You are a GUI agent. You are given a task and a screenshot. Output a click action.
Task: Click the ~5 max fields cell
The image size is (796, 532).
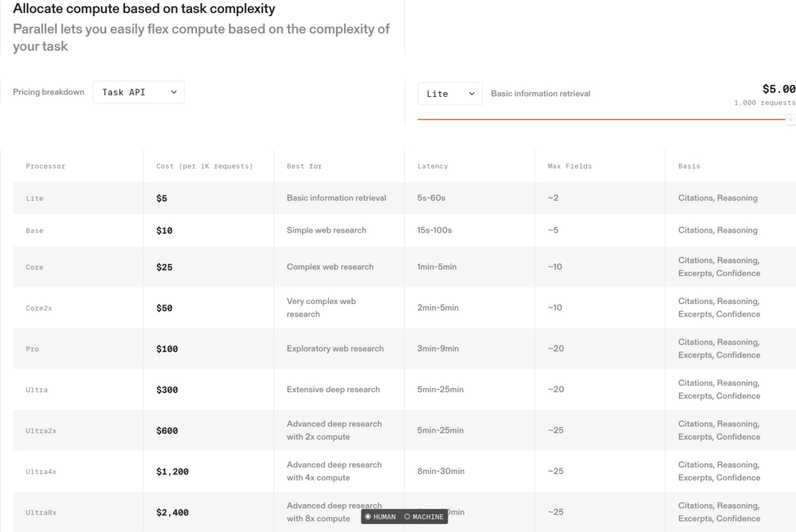553,230
